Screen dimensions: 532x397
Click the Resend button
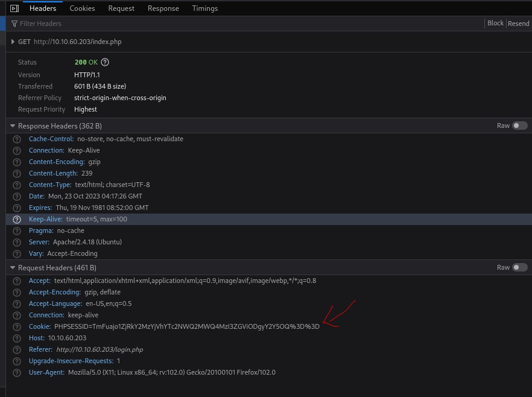(x=518, y=24)
